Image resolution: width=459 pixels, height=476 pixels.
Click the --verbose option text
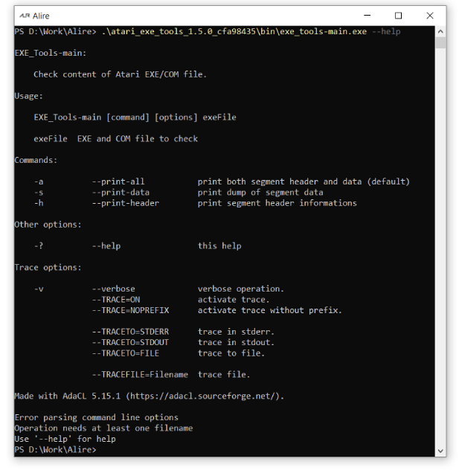pyautogui.click(x=114, y=289)
